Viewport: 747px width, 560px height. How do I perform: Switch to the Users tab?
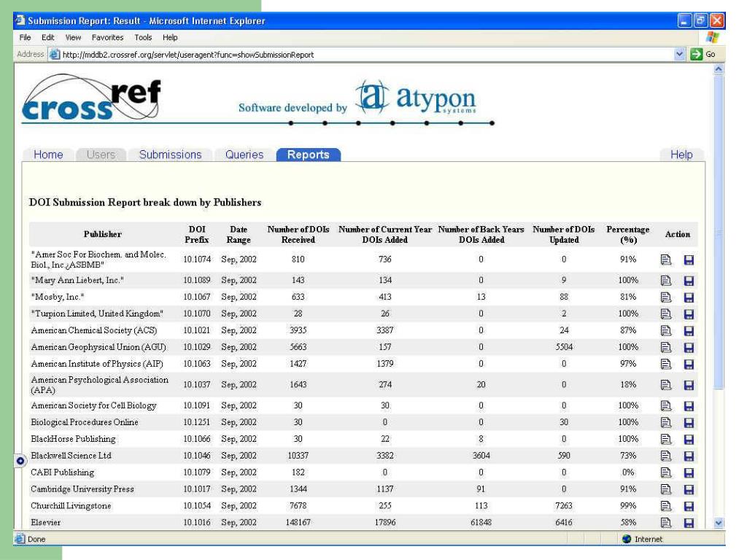[101, 155]
